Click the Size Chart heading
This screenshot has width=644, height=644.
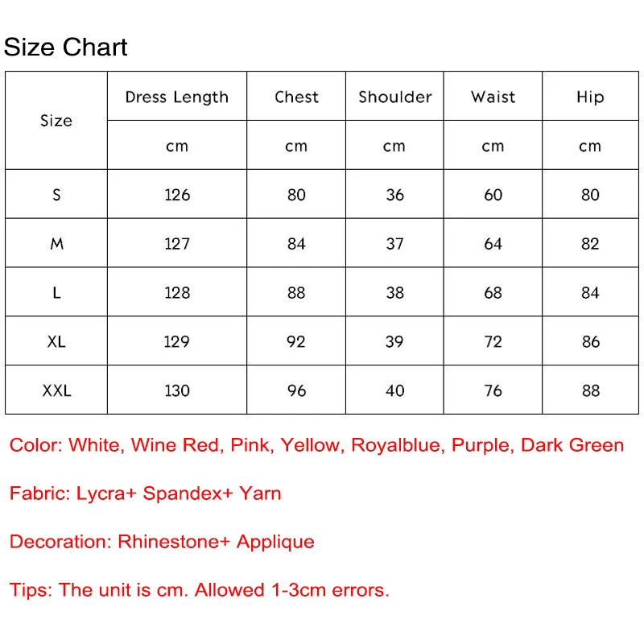click(x=66, y=47)
